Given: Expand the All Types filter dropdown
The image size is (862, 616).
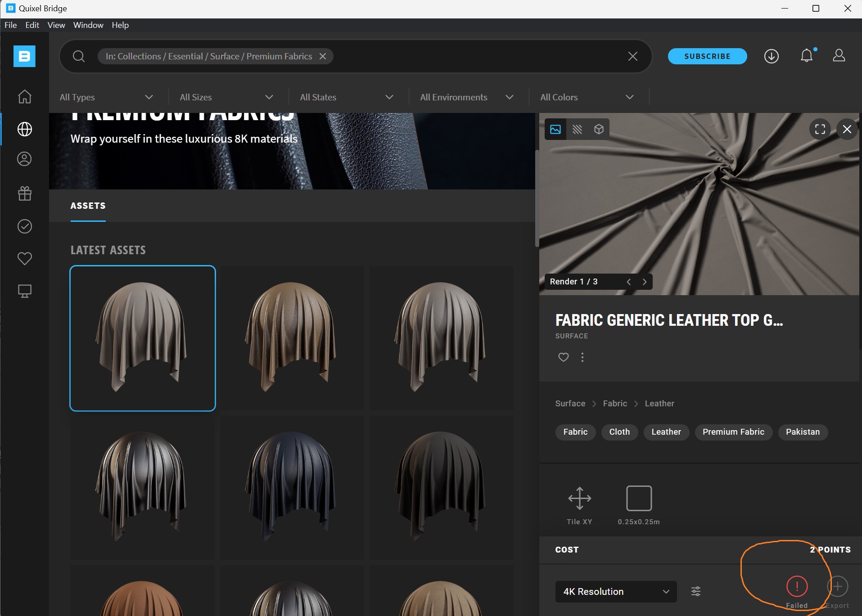Looking at the screenshot, I should point(107,97).
